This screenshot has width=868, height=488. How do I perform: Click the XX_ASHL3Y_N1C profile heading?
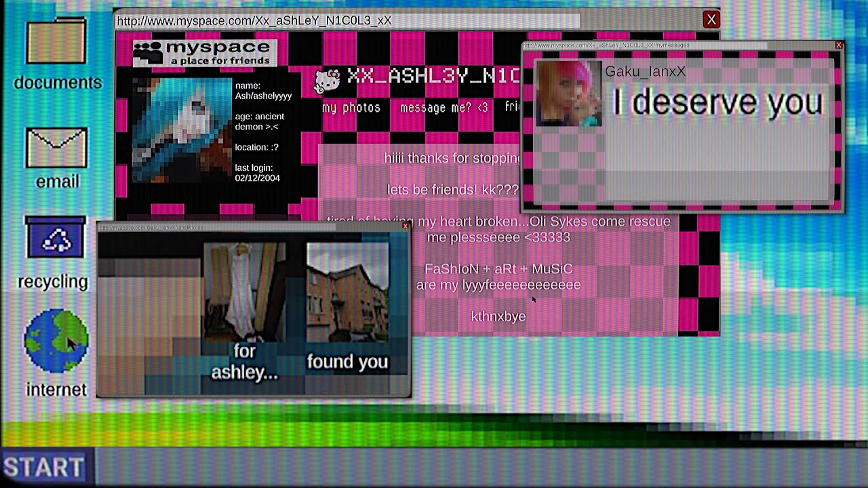point(433,76)
